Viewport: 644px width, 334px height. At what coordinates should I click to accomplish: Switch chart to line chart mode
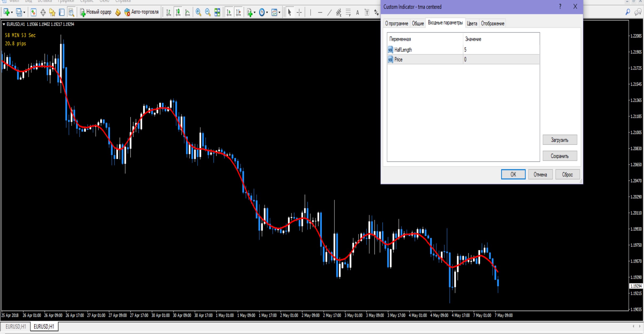pyautogui.click(x=187, y=12)
